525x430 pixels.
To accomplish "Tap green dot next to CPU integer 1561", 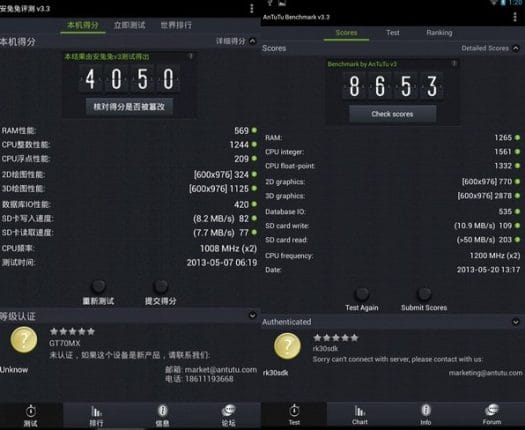I will [517, 151].
